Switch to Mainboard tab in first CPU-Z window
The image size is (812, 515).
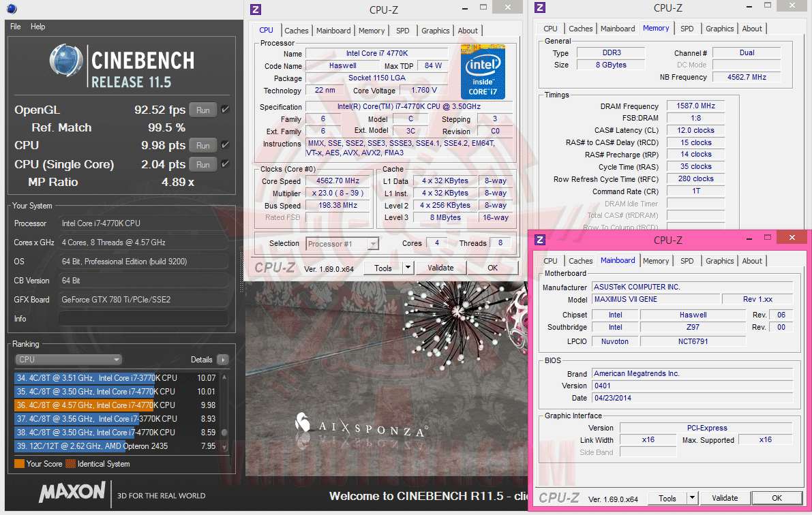coord(333,31)
